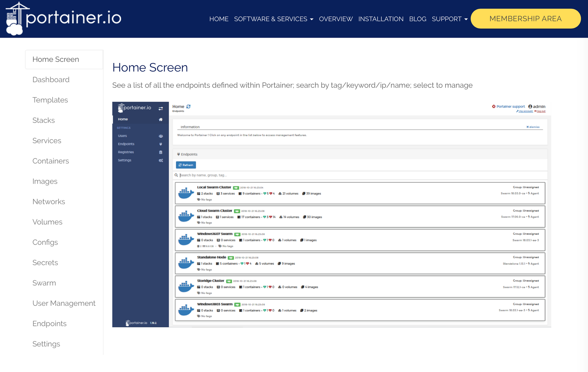Click the blue Refresh button
Image resolution: width=588 pixels, height=372 pixels.
point(186,165)
